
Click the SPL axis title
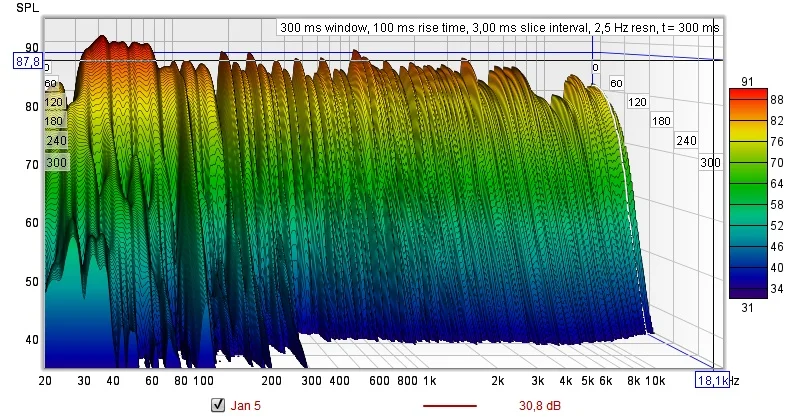pos(28,8)
